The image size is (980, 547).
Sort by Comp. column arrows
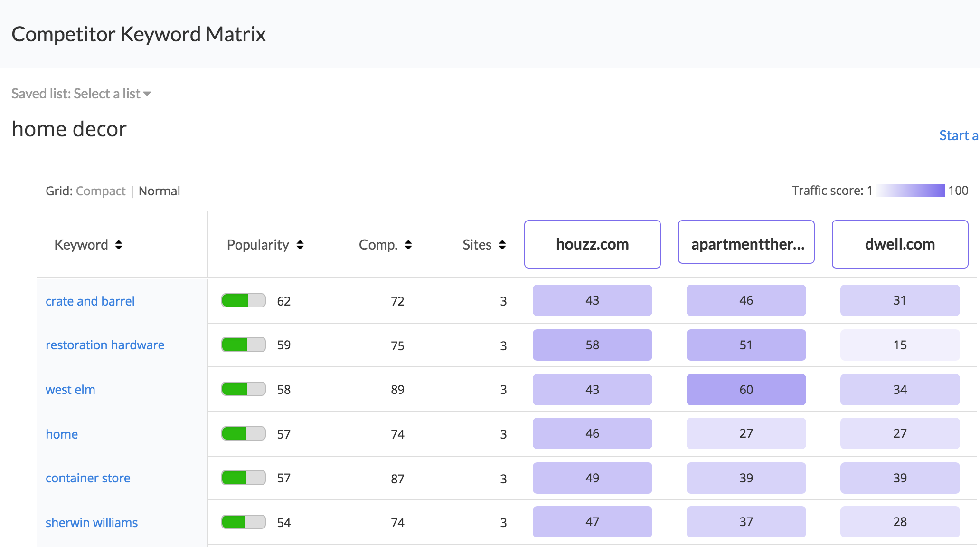point(408,245)
